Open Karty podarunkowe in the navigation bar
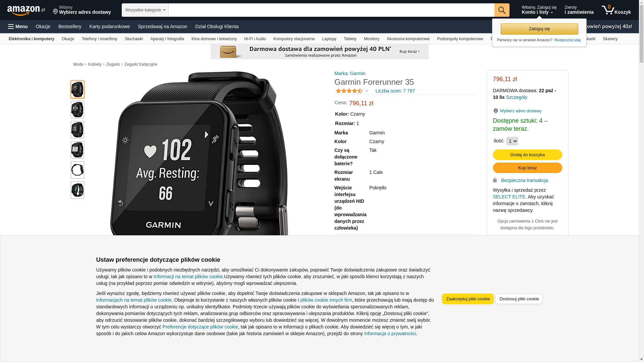This screenshot has width=644, height=362. pos(109,26)
